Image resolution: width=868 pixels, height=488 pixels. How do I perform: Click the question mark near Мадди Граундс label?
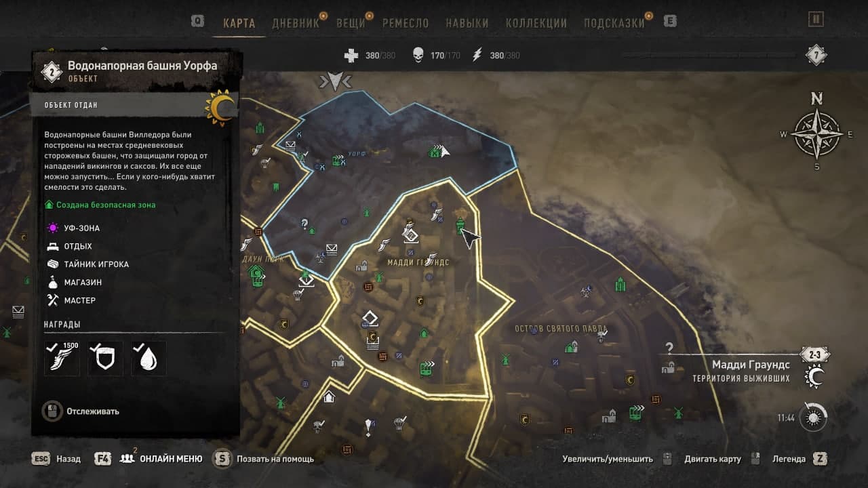point(669,348)
